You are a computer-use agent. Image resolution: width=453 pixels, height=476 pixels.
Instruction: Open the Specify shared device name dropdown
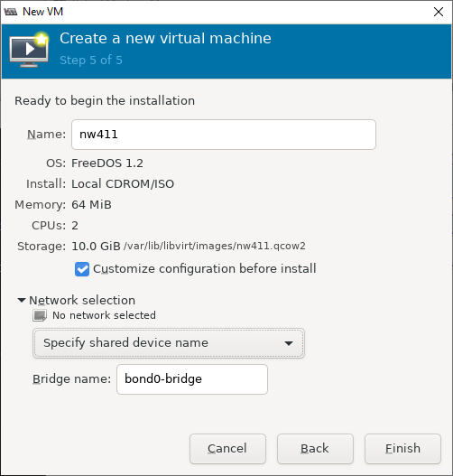click(169, 343)
